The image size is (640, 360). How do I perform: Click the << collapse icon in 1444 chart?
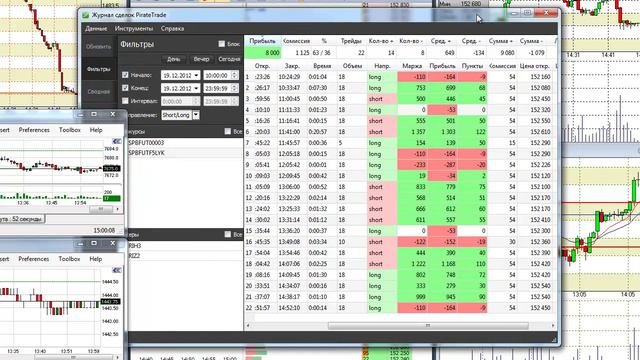click(117, 270)
